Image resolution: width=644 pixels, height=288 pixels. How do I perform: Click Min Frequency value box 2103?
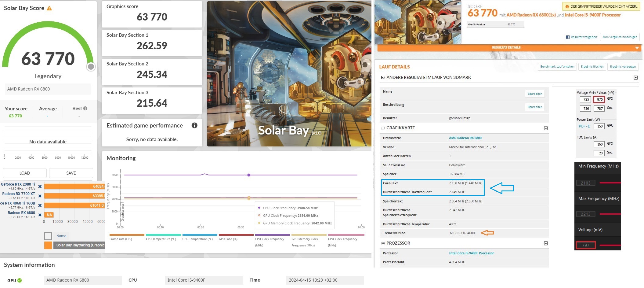pos(586,183)
